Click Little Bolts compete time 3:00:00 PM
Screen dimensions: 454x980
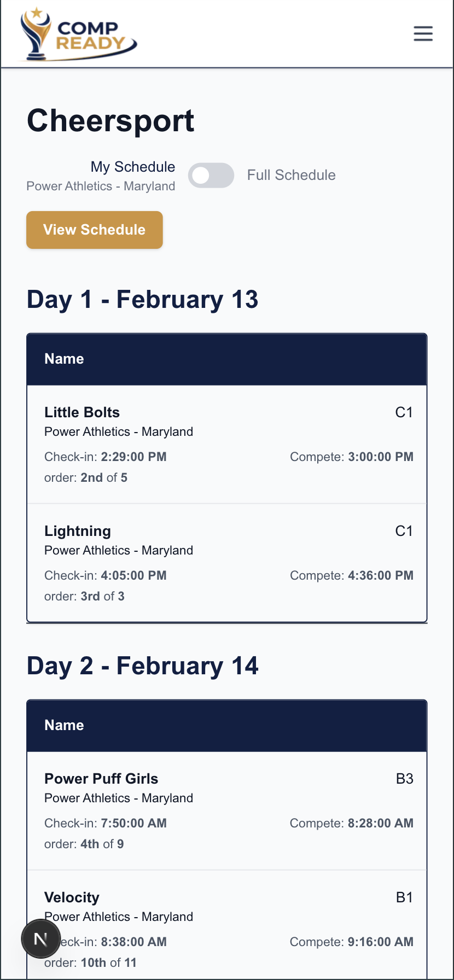(x=380, y=457)
